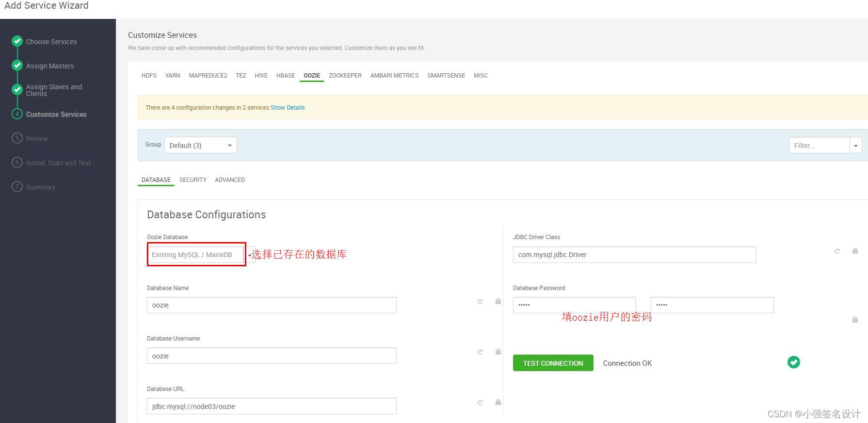Open the Show Details link
Screen dimensions: 868x423
coord(288,108)
